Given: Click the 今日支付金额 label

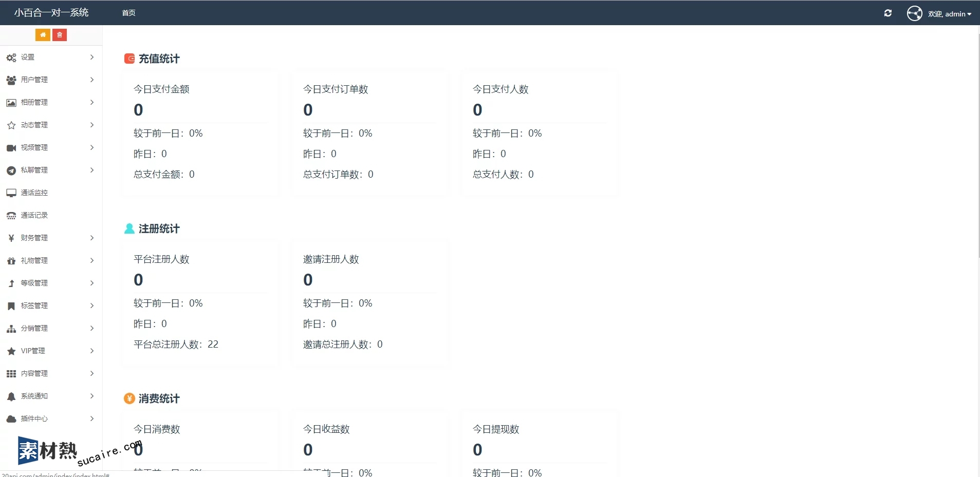Looking at the screenshot, I should point(161,89).
